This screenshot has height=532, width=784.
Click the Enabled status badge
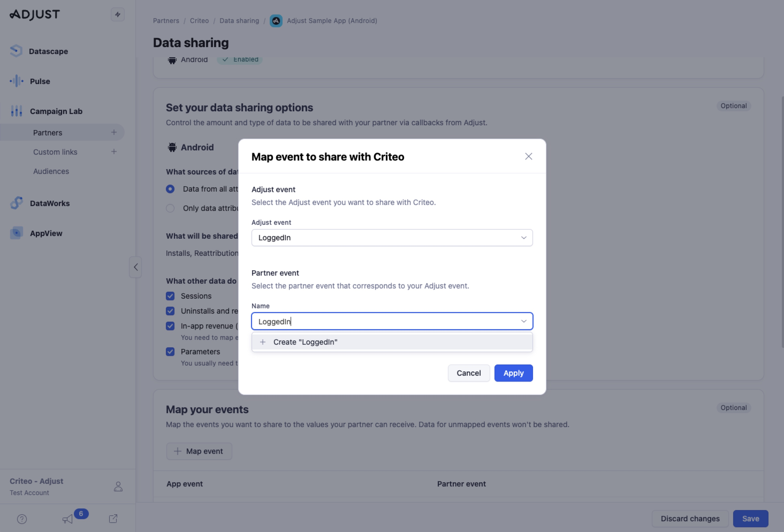(240, 59)
